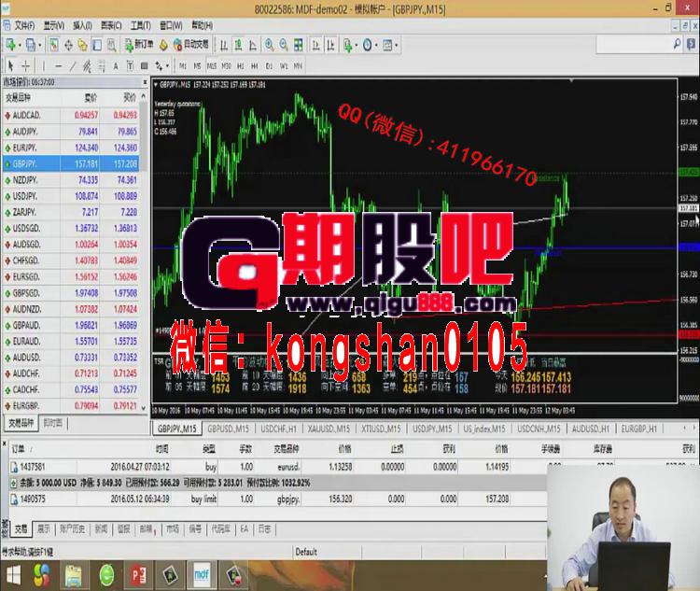Screen dimensions: 700x591
Task: Open the Templates icon
Action: [387, 45]
